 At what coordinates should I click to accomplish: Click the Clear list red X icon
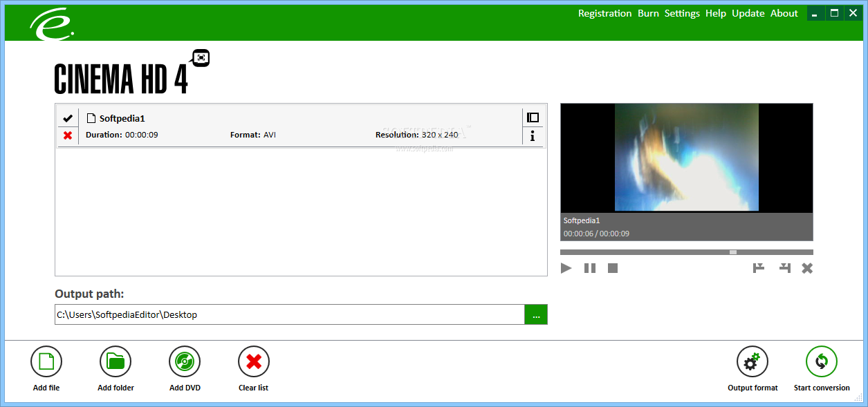pos(254,361)
